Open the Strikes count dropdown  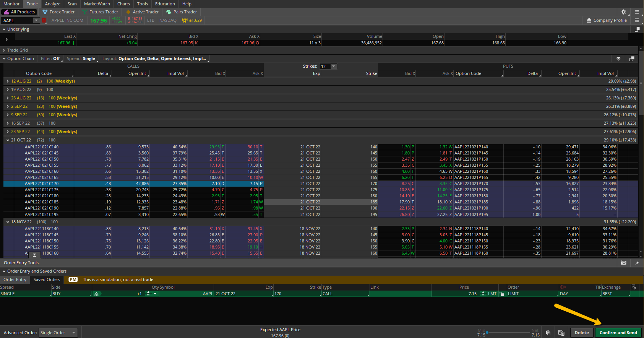(x=333, y=66)
